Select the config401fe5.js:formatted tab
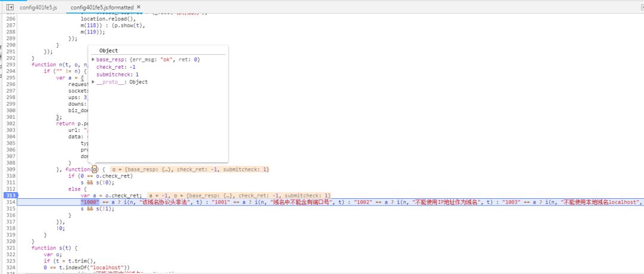Image resolution: width=644 pixels, height=274 pixels. click(102, 8)
